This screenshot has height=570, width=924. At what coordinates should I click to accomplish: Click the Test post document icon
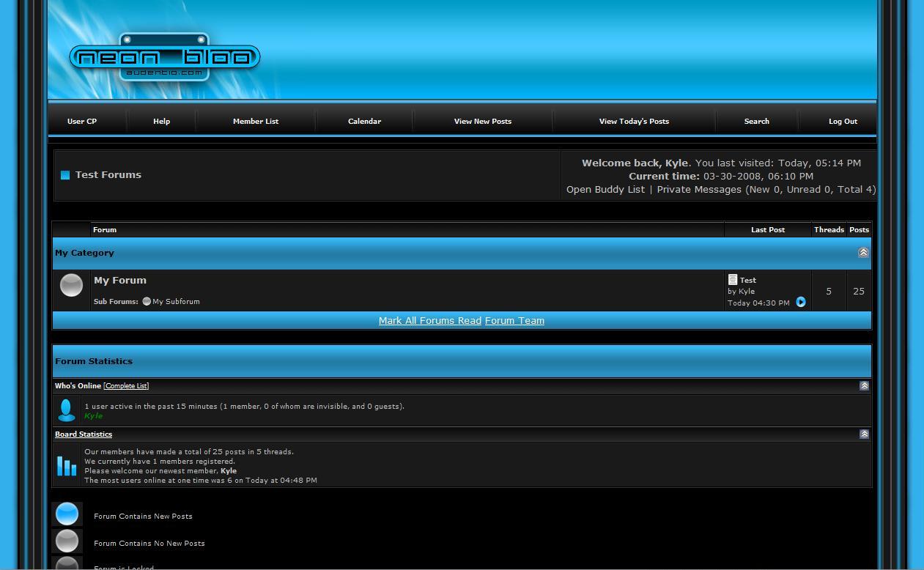point(732,280)
